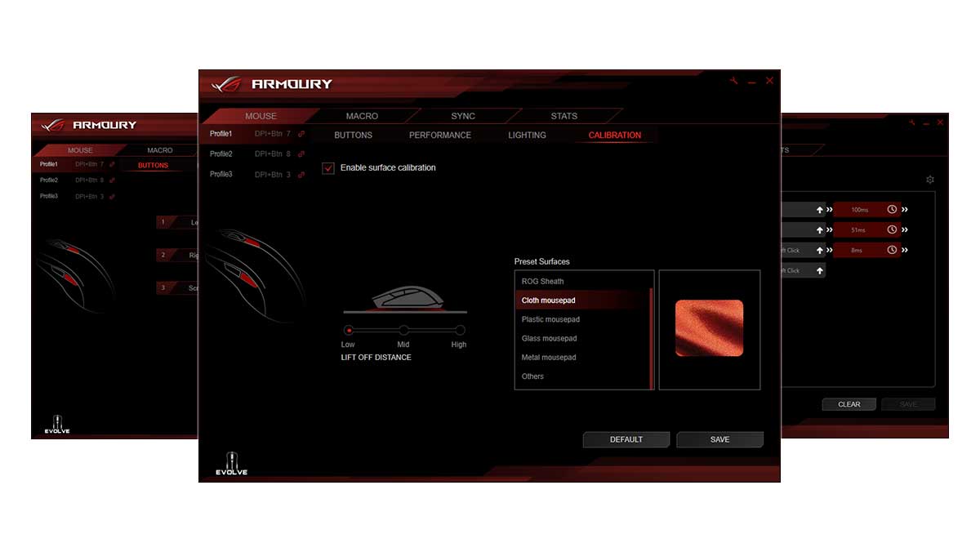Open the LIGHTING sub-tab
The height and width of the screenshot is (552, 980).
pyautogui.click(x=527, y=135)
